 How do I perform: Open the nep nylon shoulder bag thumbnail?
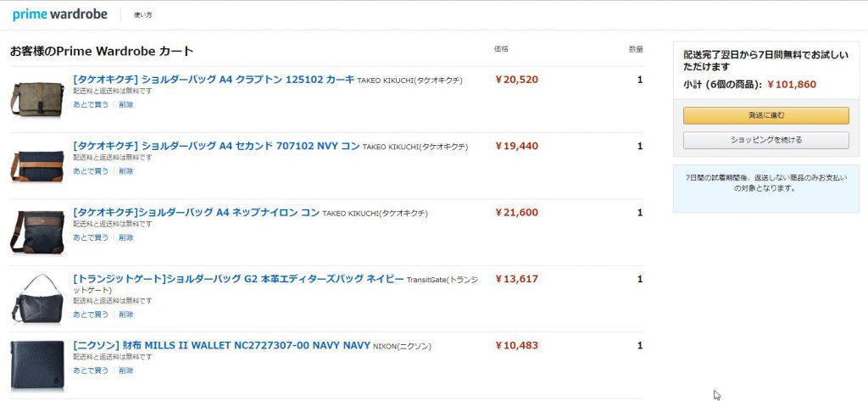point(37,232)
